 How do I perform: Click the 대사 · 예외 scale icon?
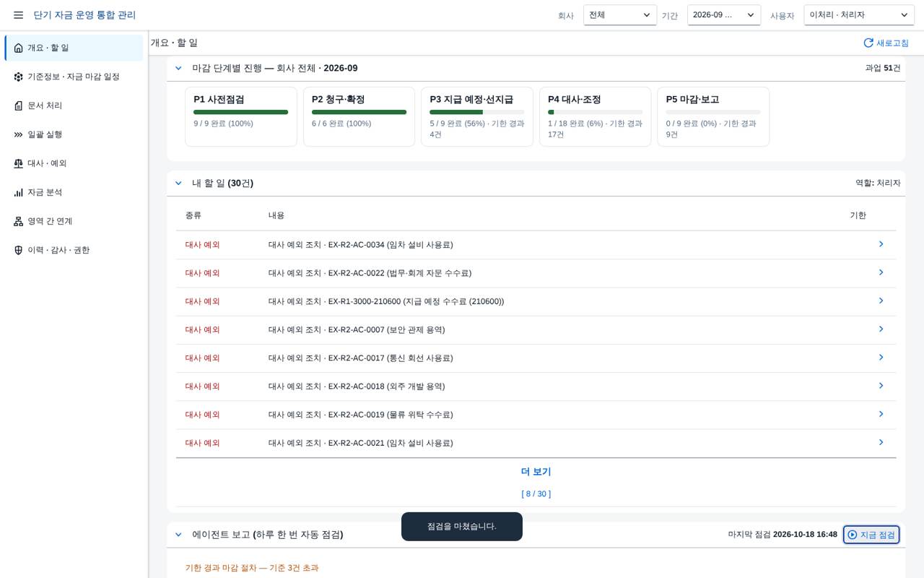18,163
